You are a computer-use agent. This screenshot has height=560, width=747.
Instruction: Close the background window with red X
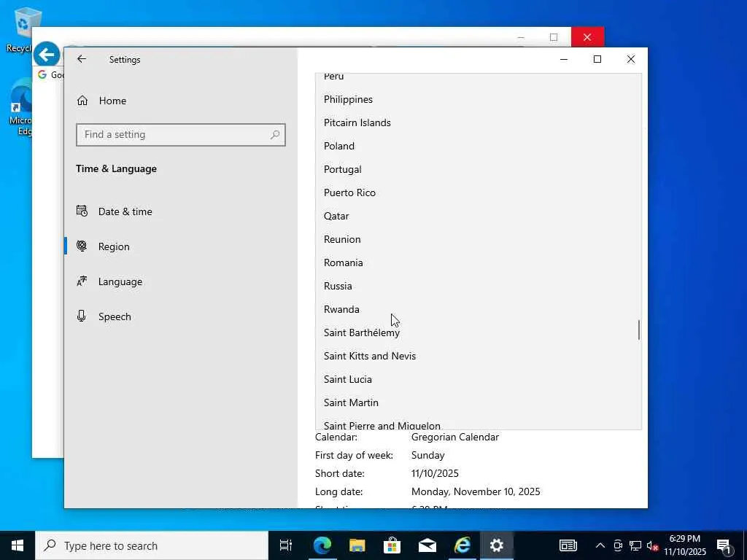(x=587, y=37)
